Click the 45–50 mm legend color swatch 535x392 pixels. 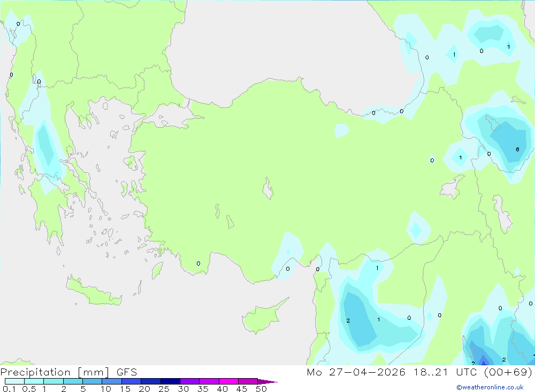pyautogui.click(x=248, y=381)
